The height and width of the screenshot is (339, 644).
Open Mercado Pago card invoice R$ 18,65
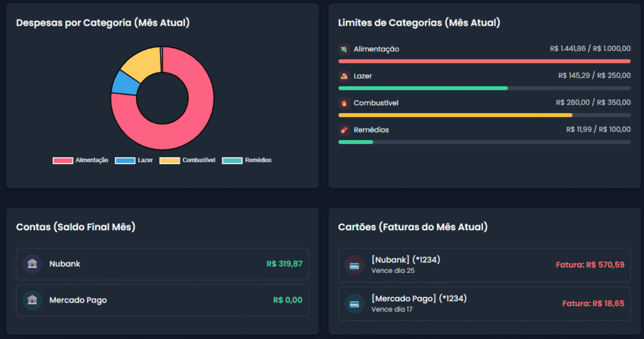click(x=593, y=304)
